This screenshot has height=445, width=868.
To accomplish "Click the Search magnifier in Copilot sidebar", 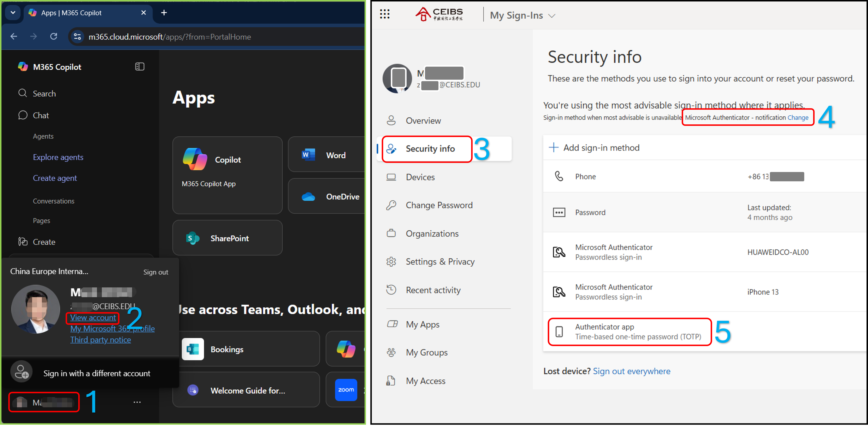I will [x=23, y=93].
